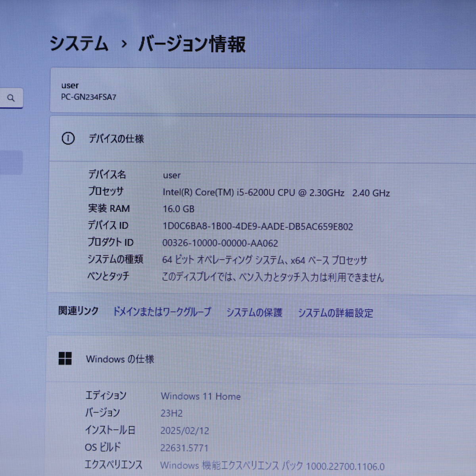Click the PC-GN234FSA7 model name

pyautogui.click(x=88, y=97)
